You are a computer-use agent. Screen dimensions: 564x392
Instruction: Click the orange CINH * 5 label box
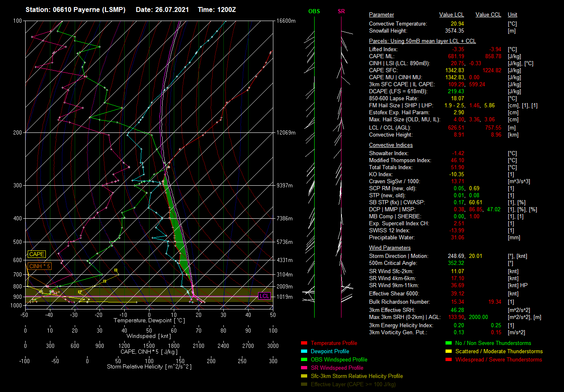pyautogui.click(x=39, y=267)
